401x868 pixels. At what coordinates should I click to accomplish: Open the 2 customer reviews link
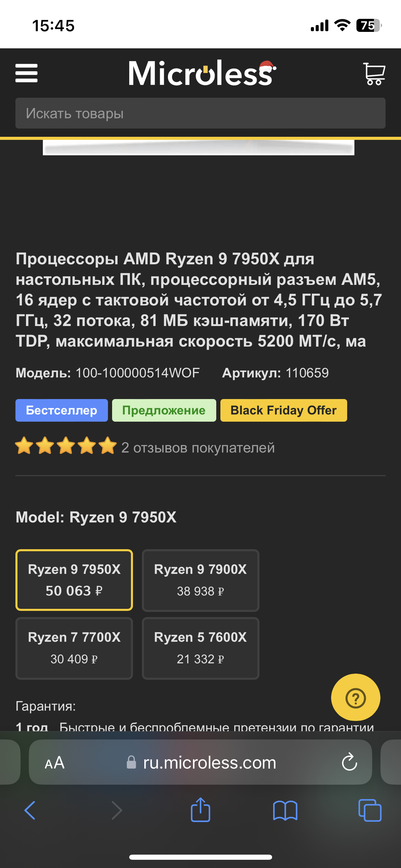(x=198, y=448)
